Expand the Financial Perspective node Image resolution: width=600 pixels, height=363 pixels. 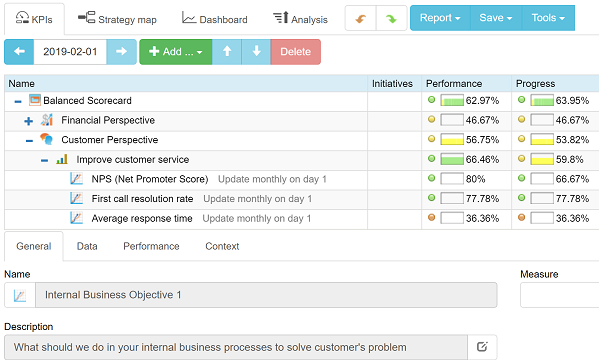pyautogui.click(x=28, y=121)
